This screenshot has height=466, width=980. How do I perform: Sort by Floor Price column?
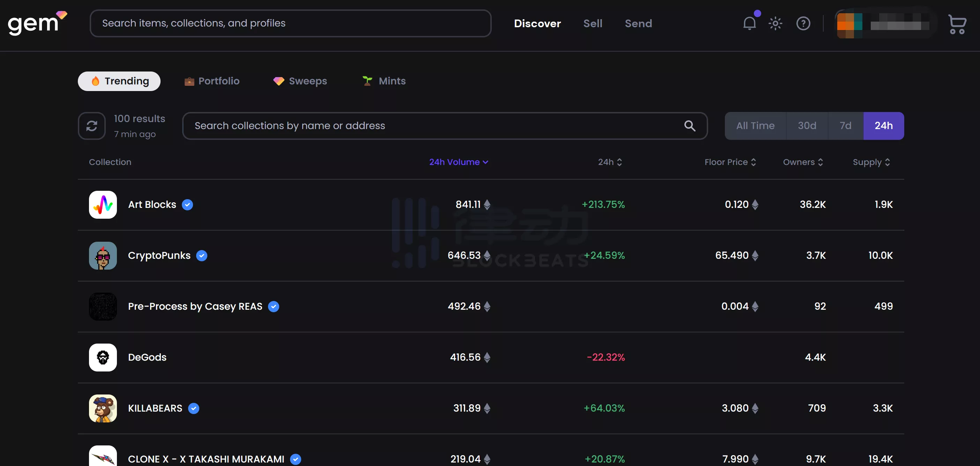[x=730, y=162]
